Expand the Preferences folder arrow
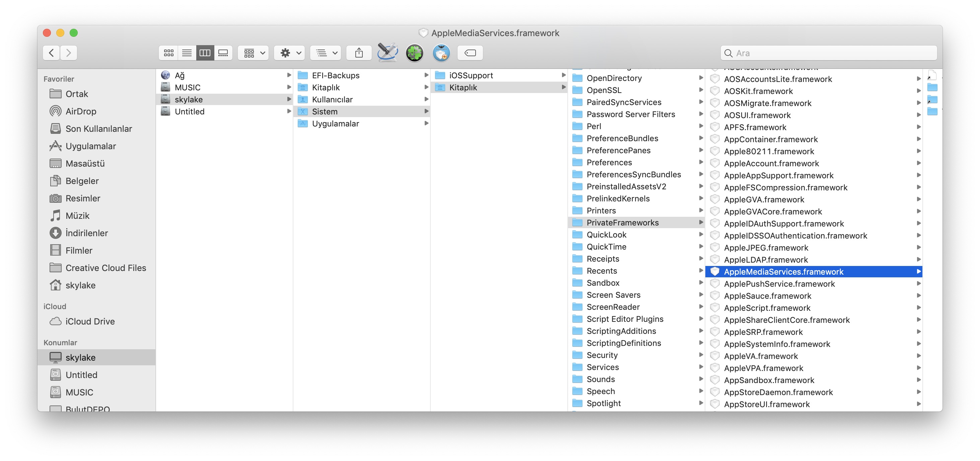 (701, 162)
